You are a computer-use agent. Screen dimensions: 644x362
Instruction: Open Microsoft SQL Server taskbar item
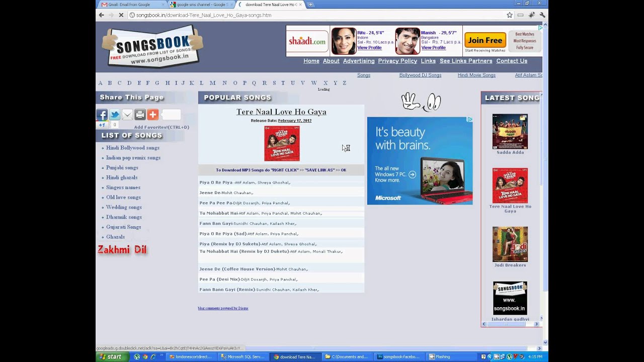point(243,356)
